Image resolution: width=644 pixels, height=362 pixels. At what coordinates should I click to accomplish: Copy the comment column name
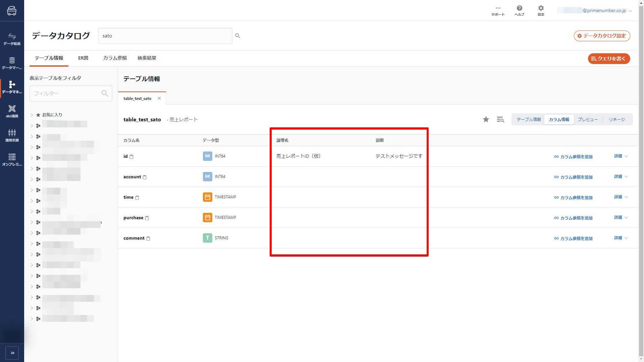click(x=148, y=238)
